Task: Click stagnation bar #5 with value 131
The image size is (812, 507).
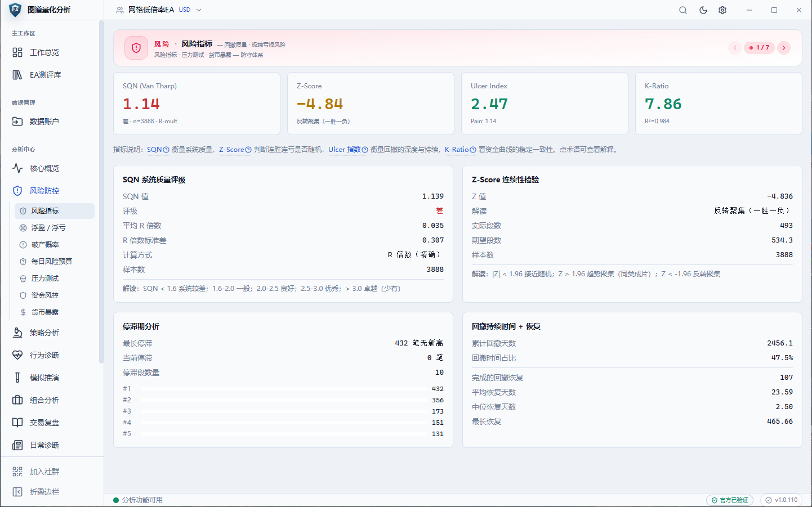Action: [x=283, y=434]
